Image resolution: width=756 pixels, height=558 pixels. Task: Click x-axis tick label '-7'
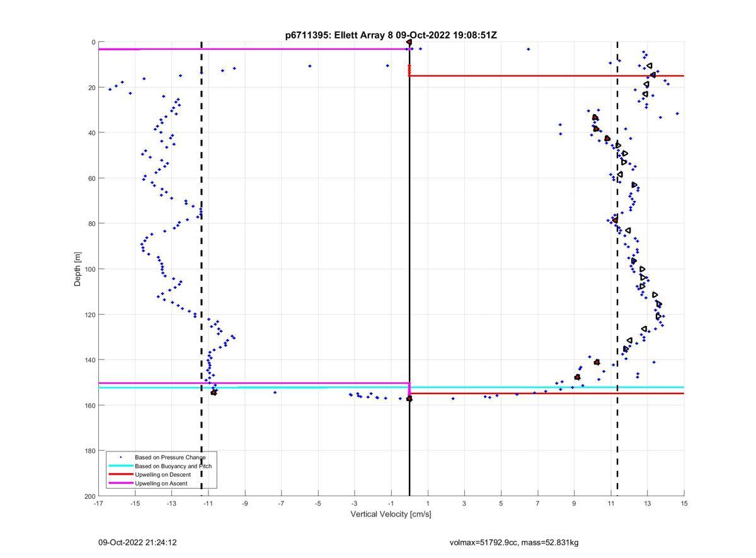click(x=281, y=503)
